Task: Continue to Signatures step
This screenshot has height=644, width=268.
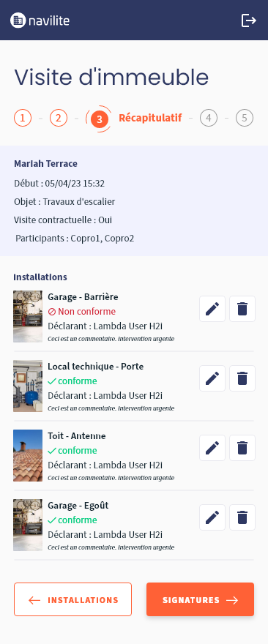Action: pos(200,599)
